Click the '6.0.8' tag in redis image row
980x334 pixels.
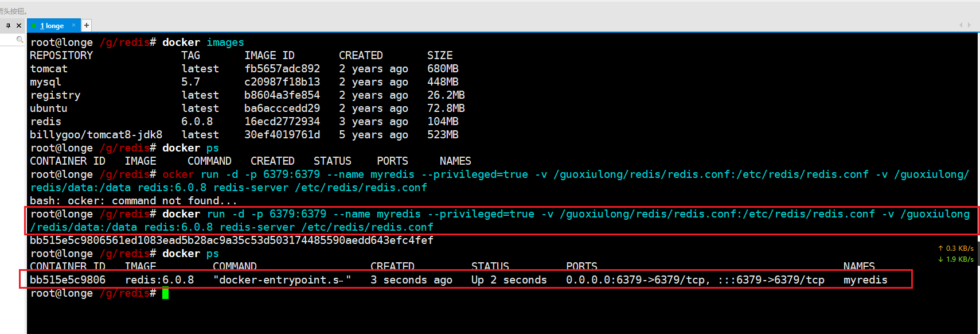(x=197, y=122)
